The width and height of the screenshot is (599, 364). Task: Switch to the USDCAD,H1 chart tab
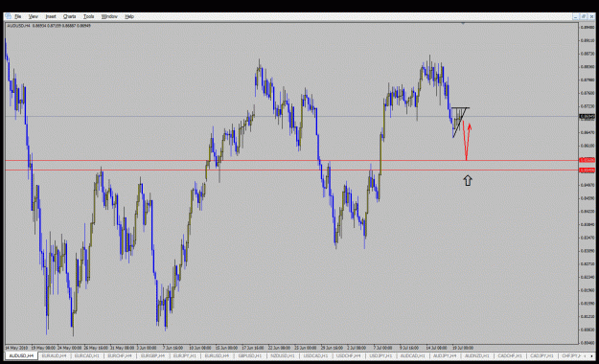pos(315,355)
